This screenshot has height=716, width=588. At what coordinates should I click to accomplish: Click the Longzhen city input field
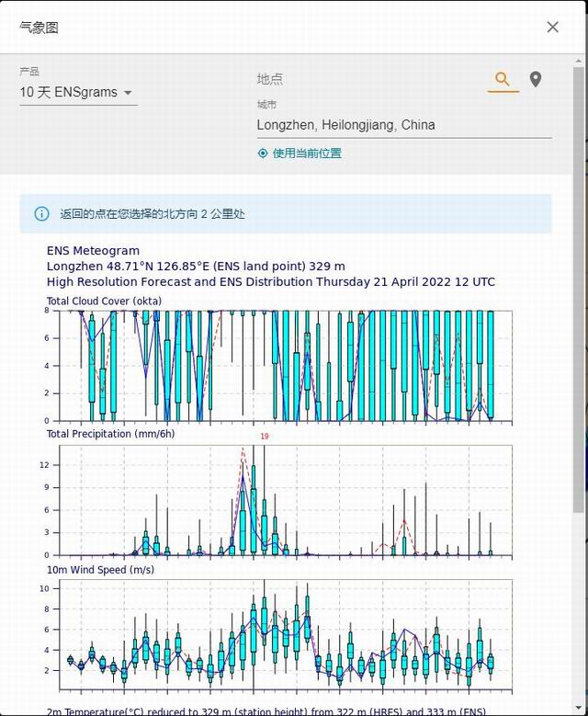click(402, 125)
